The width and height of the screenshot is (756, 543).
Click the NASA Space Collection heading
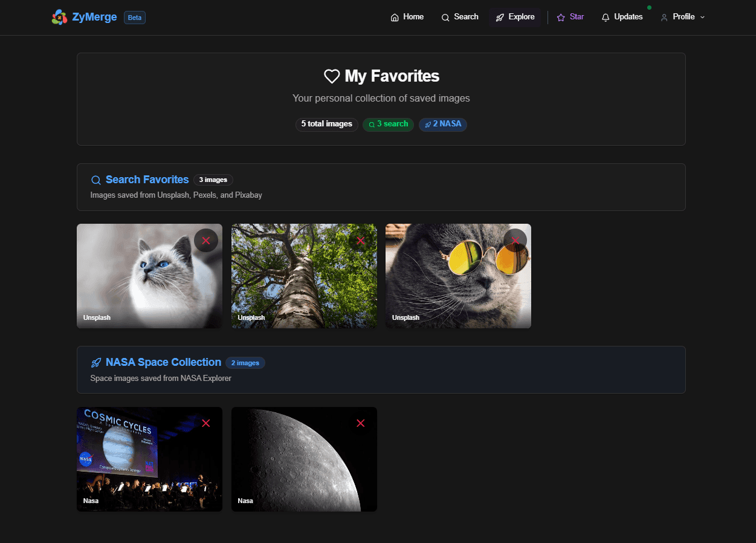pyautogui.click(x=163, y=362)
